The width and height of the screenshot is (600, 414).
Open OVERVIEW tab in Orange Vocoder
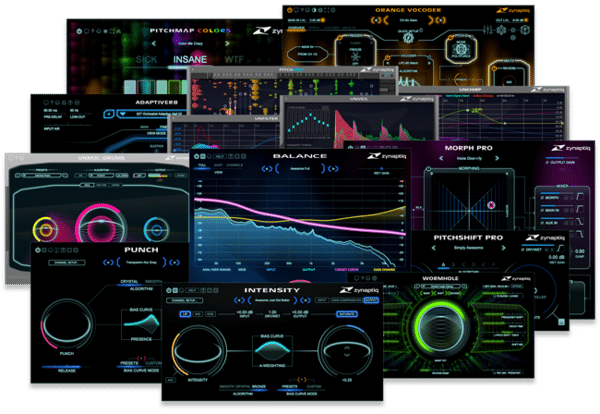296,28
